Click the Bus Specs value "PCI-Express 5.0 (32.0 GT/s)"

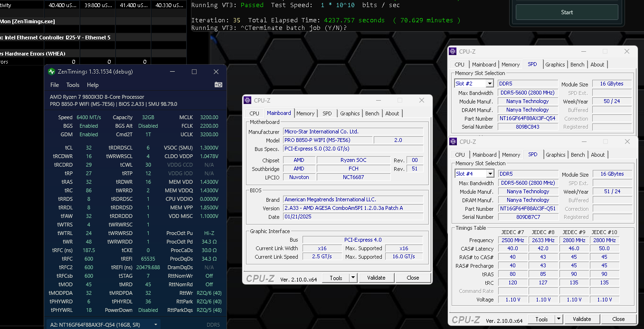pos(353,149)
